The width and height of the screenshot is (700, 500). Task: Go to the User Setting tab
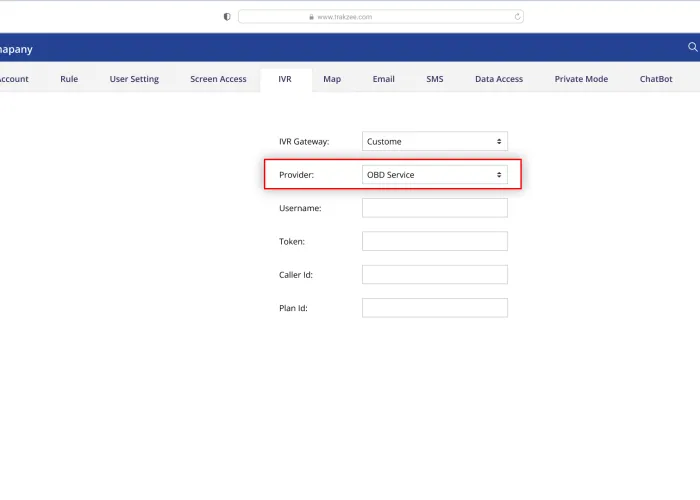(134, 79)
